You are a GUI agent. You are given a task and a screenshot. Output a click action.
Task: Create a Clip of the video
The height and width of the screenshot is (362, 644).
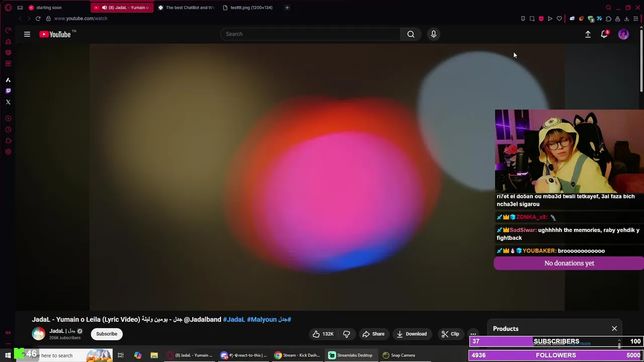450,334
